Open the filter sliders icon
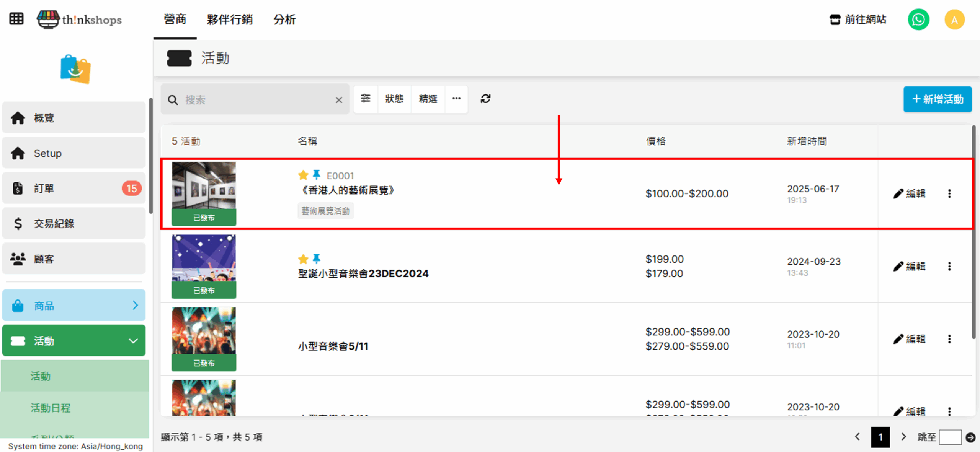Image resolution: width=980 pixels, height=452 pixels. point(366,99)
